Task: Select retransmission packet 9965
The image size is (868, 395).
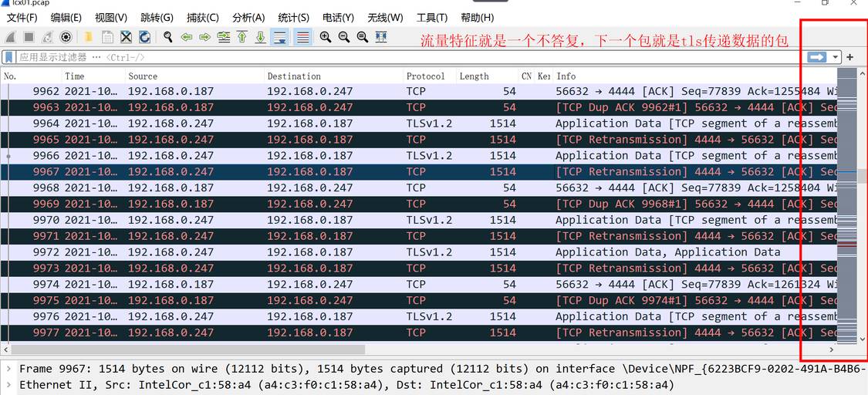Action: coord(418,140)
